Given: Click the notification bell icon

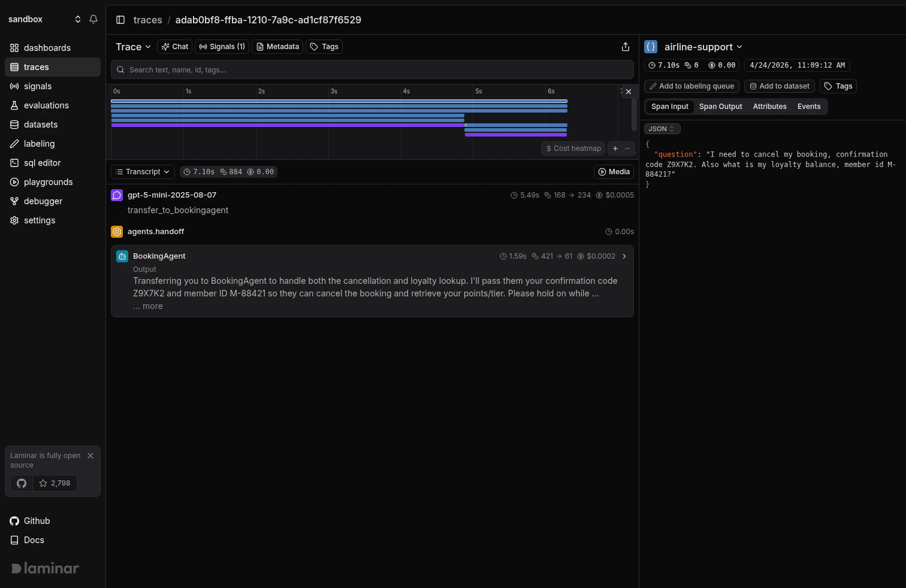Looking at the screenshot, I should coord(93,19).
